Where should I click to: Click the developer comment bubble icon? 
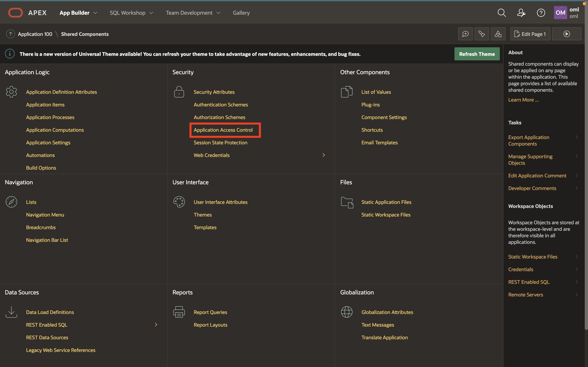pos(465,34)
